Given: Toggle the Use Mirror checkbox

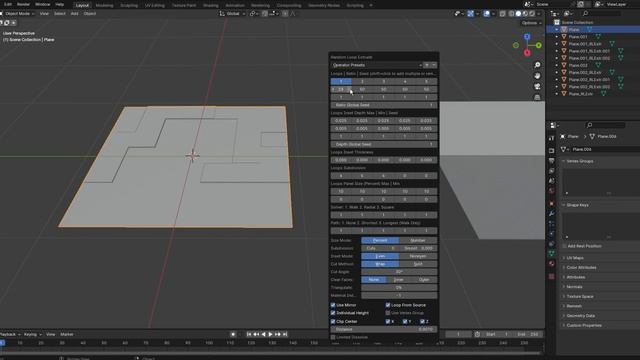Looking at the screenshot, I should 333,305.
